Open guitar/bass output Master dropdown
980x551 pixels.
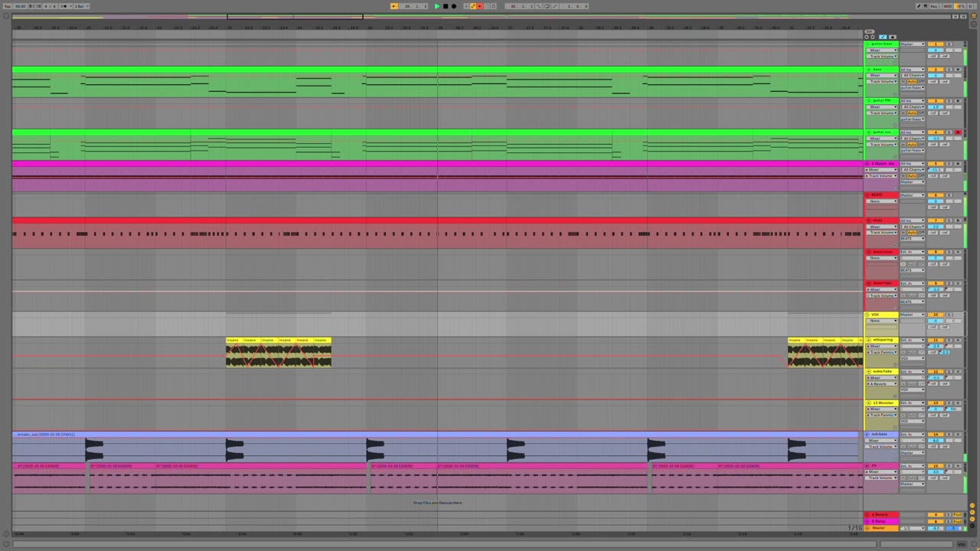pyautogui.click(x=913, y=44)
